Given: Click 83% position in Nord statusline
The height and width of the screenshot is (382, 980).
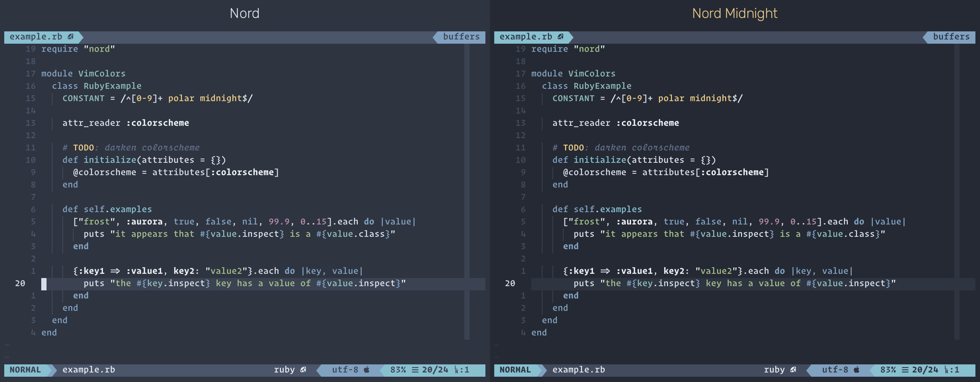Looking at the screenshot, I should point(398,370).
